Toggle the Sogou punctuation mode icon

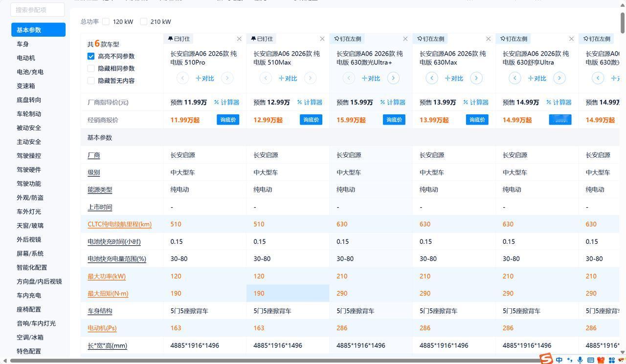tap(569, 360)
